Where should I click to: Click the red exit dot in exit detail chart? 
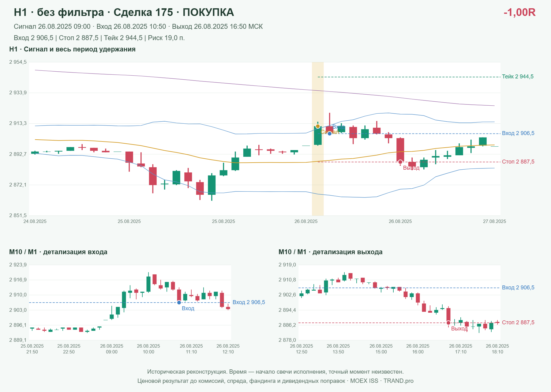click(448, 323)
